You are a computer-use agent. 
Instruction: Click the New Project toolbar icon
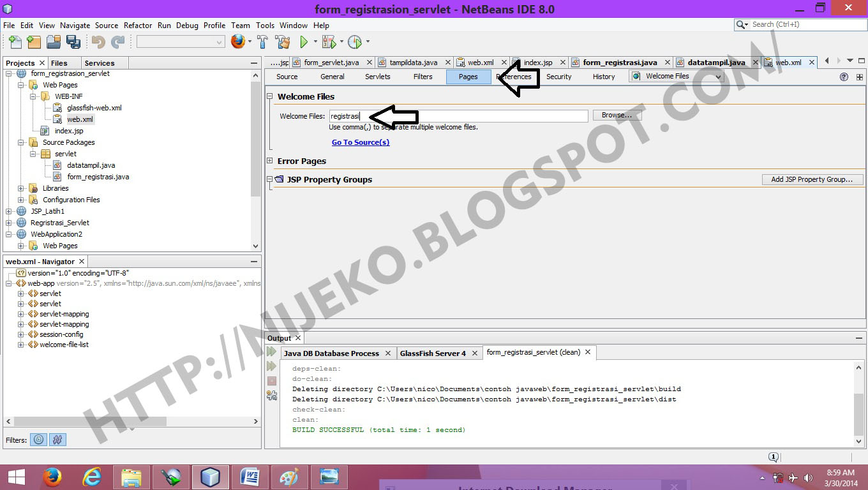[x=34, y=42]
